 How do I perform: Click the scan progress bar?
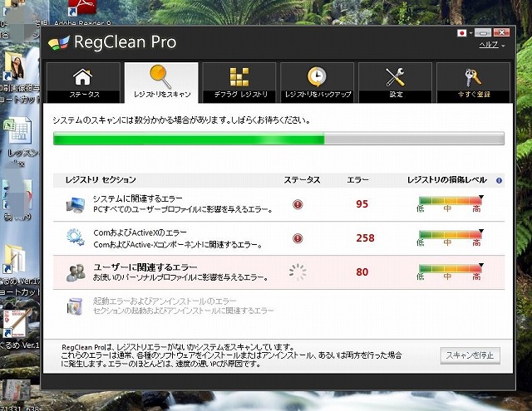pyautogui.click(x=278, y=139)
